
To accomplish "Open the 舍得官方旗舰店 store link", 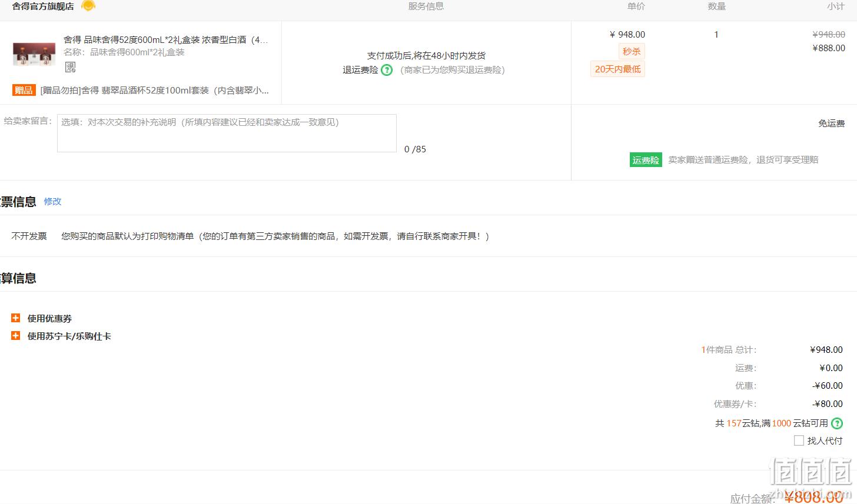I will click(x=43, y=6).
